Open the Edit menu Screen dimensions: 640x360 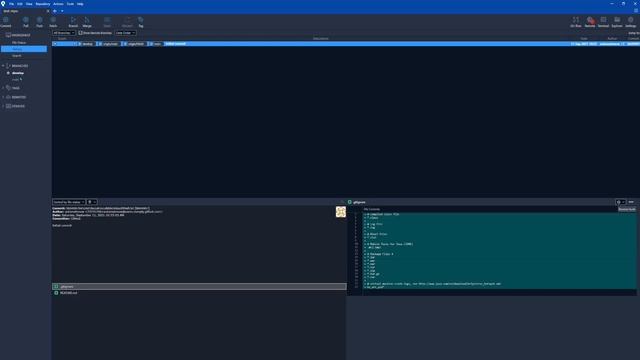(20, 4)
